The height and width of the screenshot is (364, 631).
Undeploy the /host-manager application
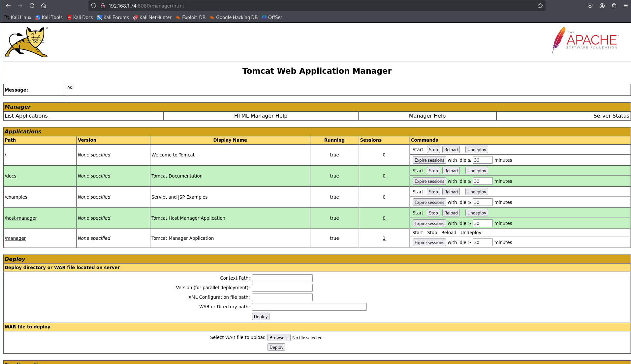(476, 213)
